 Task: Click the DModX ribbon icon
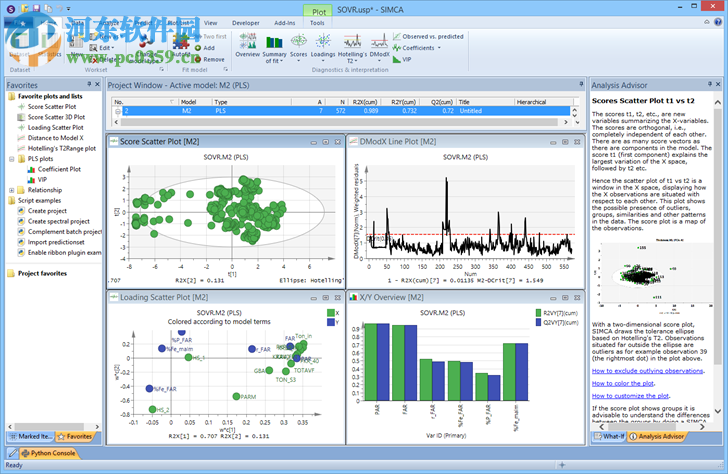coord(379,46)
